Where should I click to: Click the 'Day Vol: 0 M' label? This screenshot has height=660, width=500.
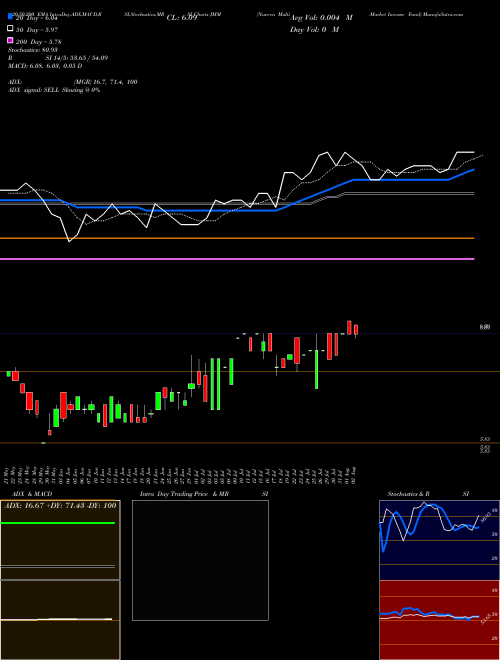click(x=314, y=29)
